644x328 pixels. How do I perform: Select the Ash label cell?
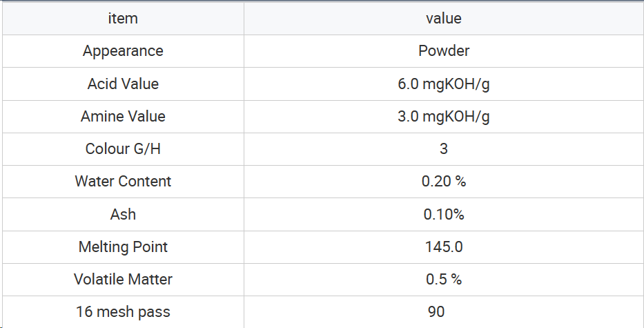[123, 214]
